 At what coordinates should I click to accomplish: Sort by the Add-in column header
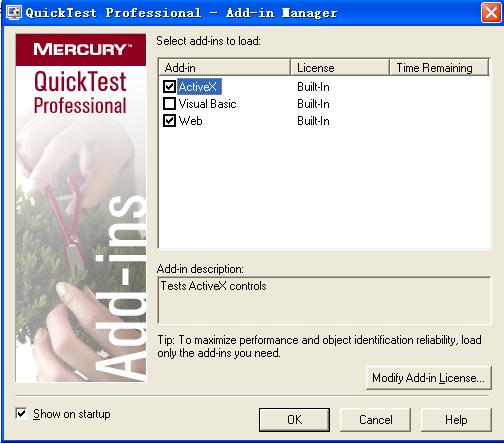coord(224,68)
